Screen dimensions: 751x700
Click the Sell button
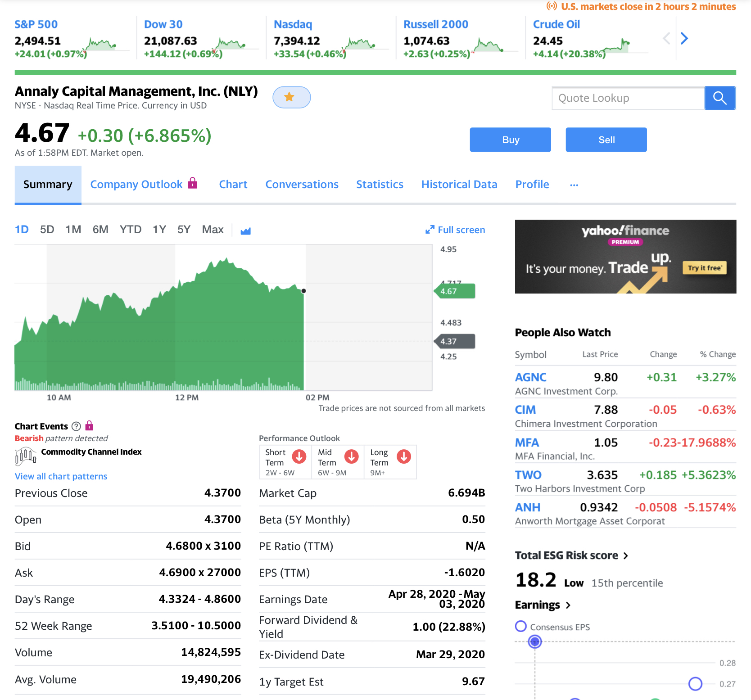tap(606, 140)
